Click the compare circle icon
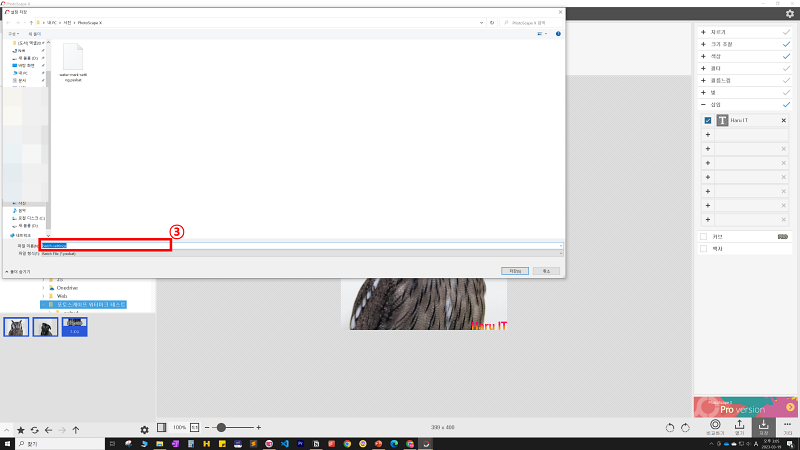This screenshot has width=800, height=450. 715,424
